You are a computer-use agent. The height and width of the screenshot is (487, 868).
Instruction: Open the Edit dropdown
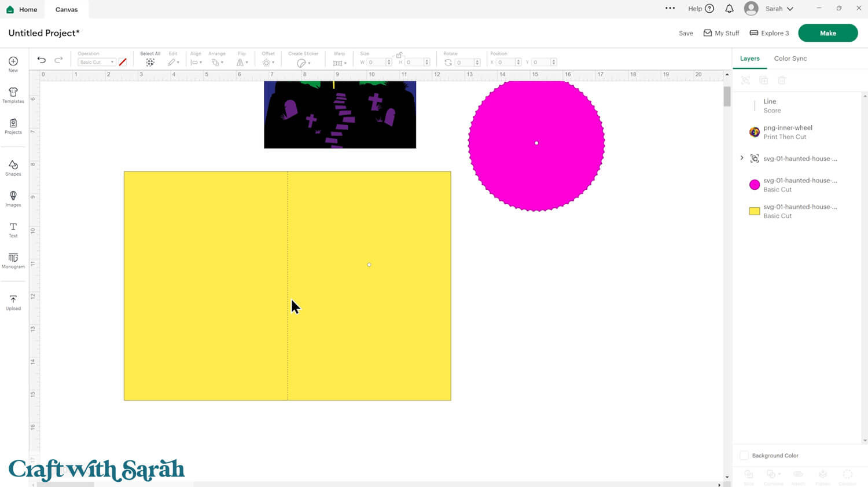point(173,62)
